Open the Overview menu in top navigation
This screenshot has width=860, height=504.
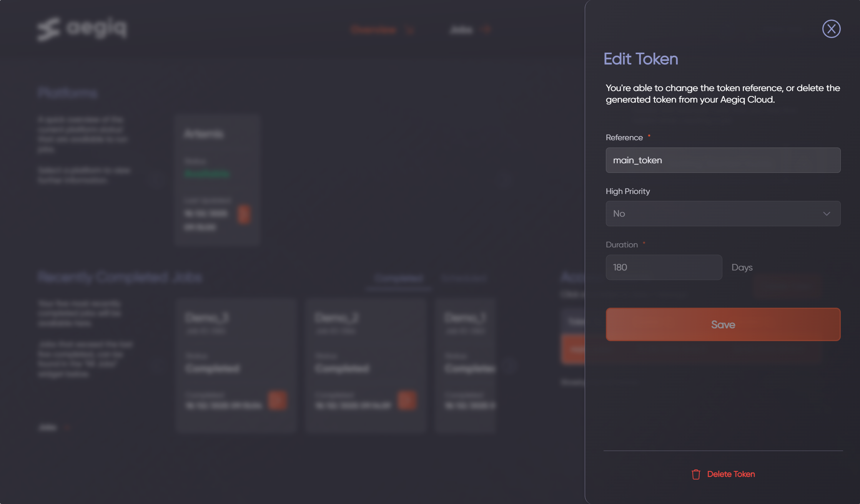[374, 30]
